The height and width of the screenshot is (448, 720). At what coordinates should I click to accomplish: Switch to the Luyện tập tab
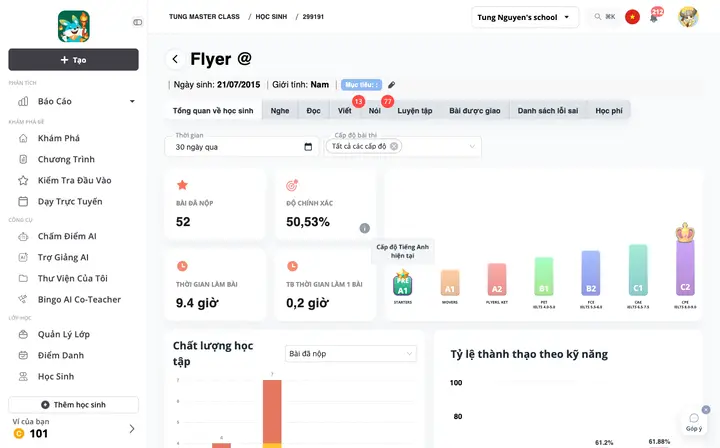415,111
